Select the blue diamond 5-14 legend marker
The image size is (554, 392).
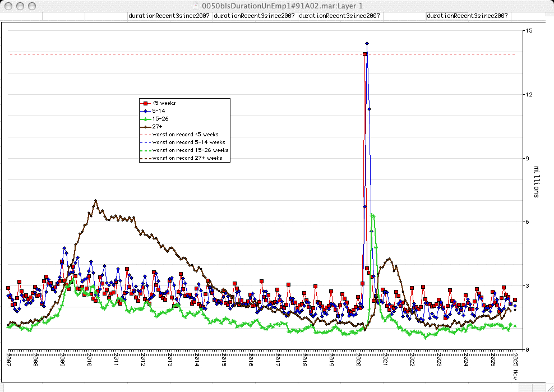(146, 111)
